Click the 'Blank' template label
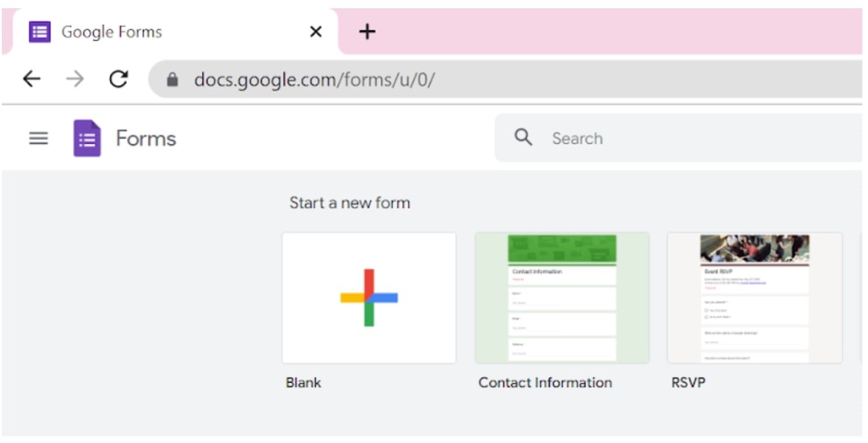 (304, 383)
